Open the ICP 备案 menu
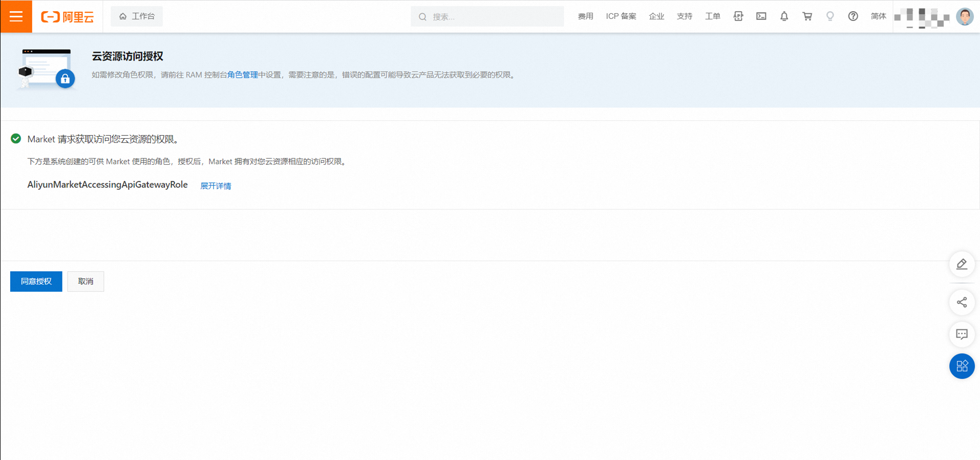This screenshot has height=460, width=980. [621, 16]
